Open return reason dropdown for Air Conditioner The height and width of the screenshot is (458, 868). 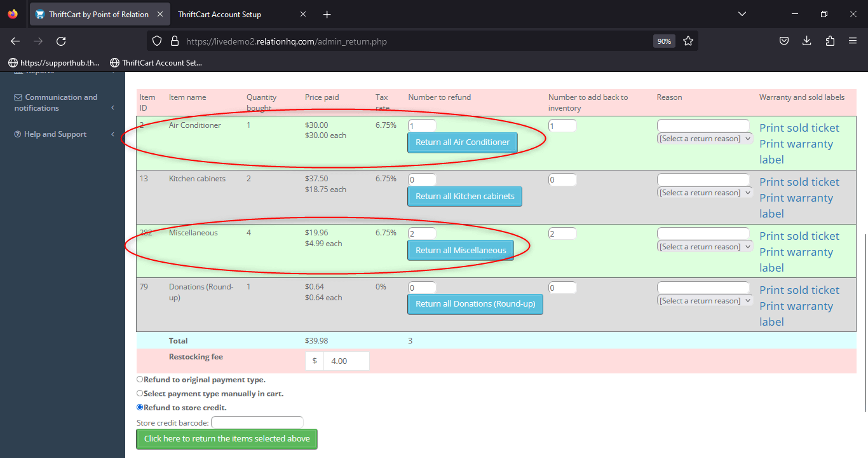coord(705,139)
